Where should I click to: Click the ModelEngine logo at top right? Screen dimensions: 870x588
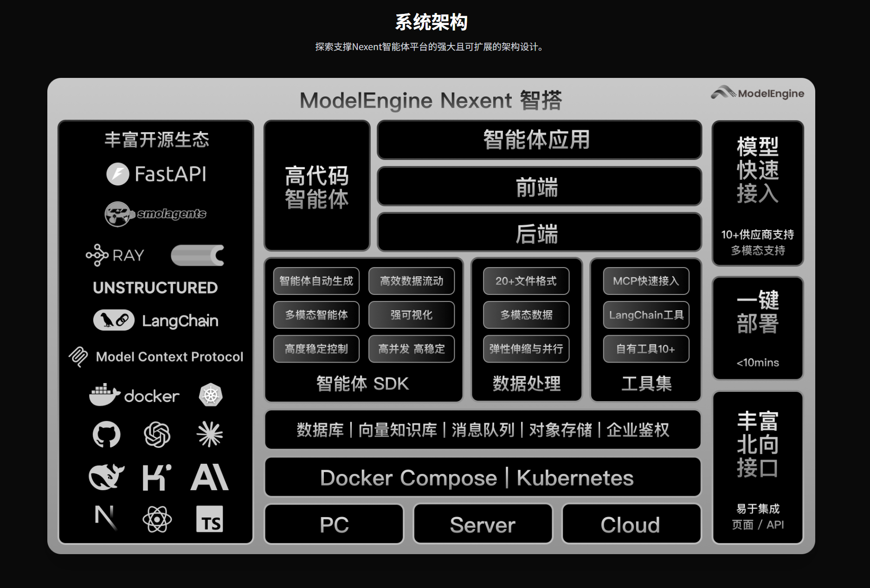click(757, 93)
